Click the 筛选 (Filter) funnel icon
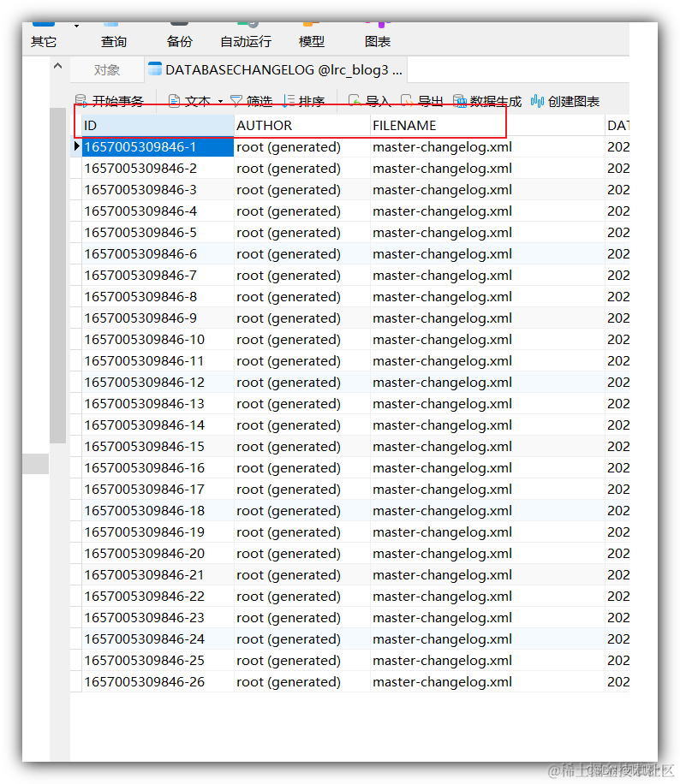The image size is (680, 784). (236, 101)
